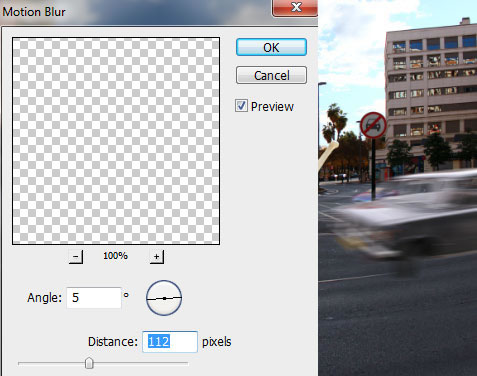The height and width of the screenshot is (376, 477).
Task: Click the angle direction dial
Action: coord(164,298)
